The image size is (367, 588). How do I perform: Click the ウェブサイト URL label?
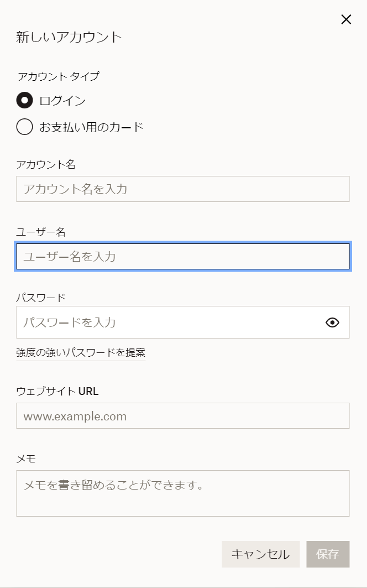tap(57, 392)
